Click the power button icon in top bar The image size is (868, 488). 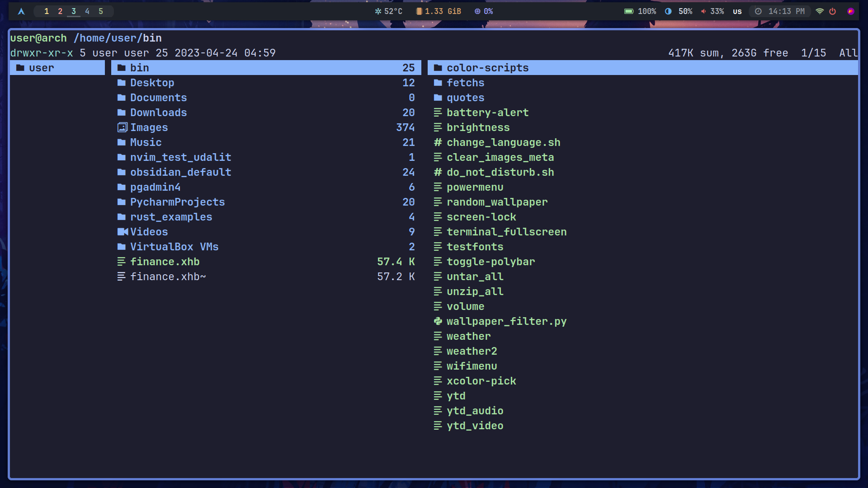[832, 11]
